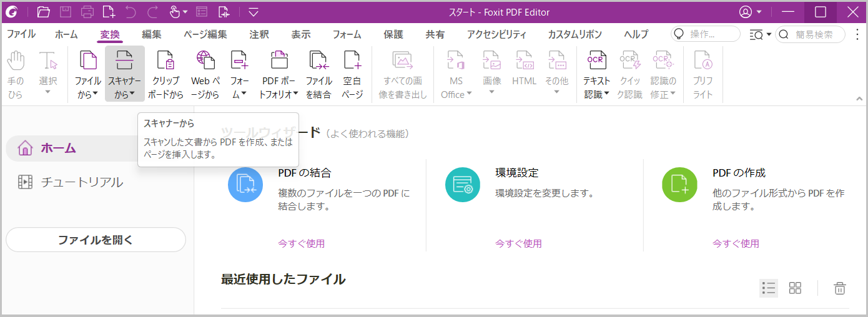The image size is (868, 317).
Task: Switch recent files to thumbnail grid view
Action: coord(795,288)
